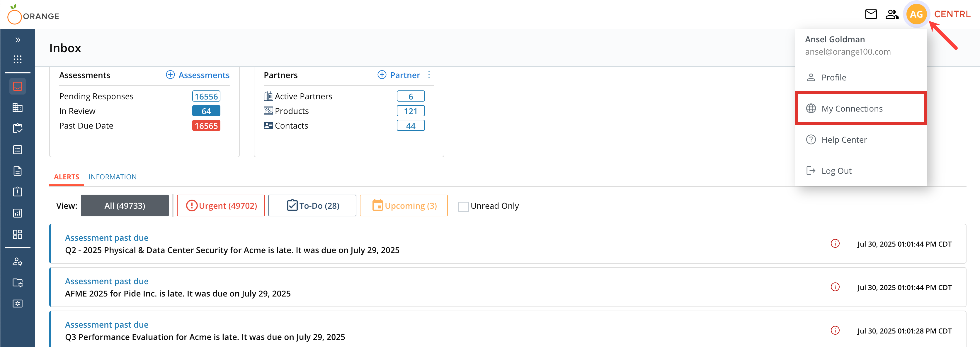Image resolution: width=980 pixels, height=347 pixels.
Task: Open the apps grid icon in sidebar
Action: tap(18, 59)
